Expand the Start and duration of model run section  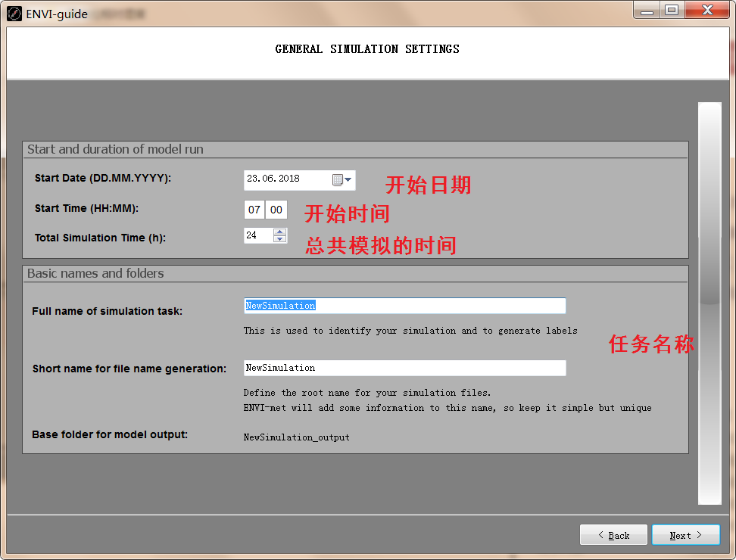tap(115, 149)
